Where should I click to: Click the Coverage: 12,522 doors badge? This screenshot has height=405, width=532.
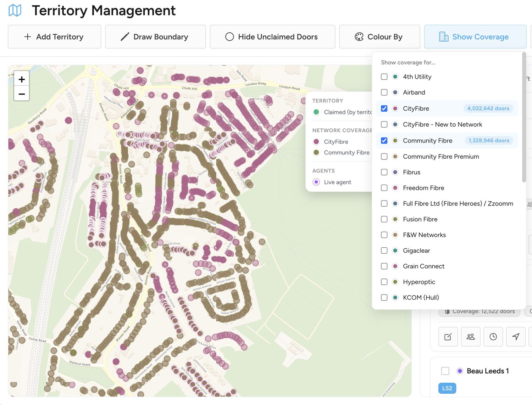[x=480, y=311]
